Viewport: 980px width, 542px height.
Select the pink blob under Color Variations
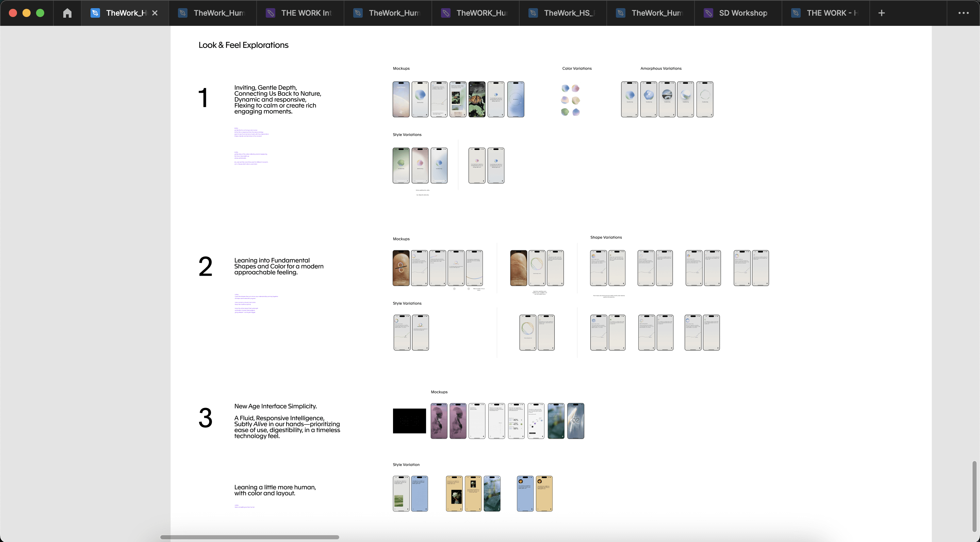576,88
